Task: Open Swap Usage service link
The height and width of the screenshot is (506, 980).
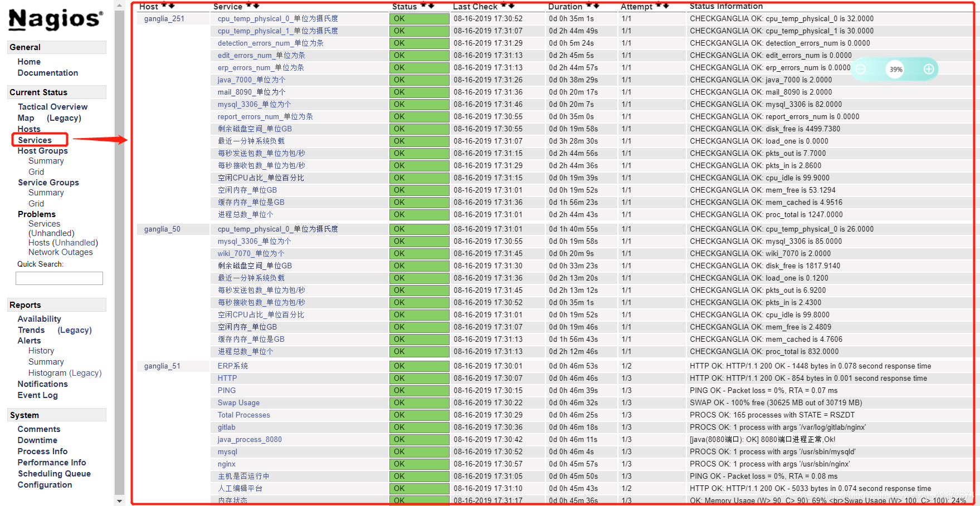Action: click(238, 403)
